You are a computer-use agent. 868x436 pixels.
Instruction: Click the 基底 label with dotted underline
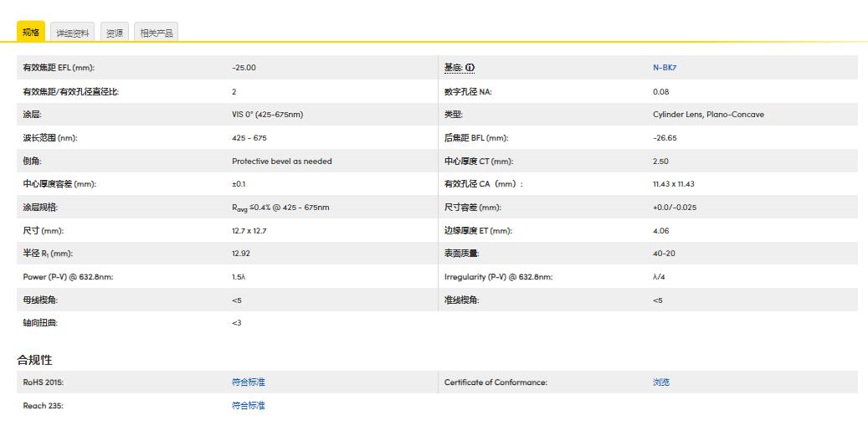453,68
